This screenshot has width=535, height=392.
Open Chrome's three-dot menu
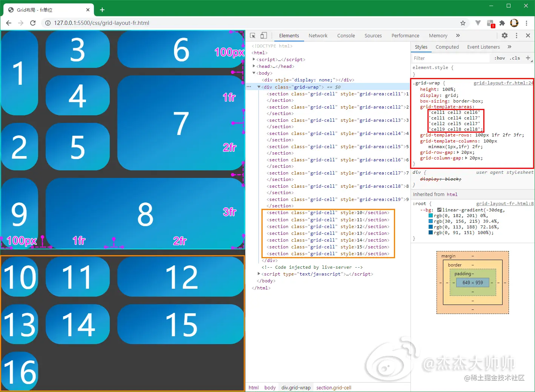[x=527, y=23]
